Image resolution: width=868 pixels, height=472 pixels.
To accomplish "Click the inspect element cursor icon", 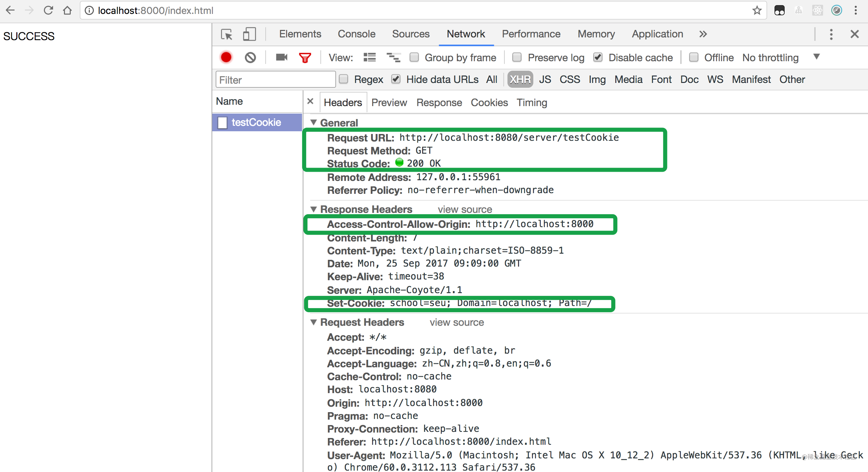I will 227,34.
